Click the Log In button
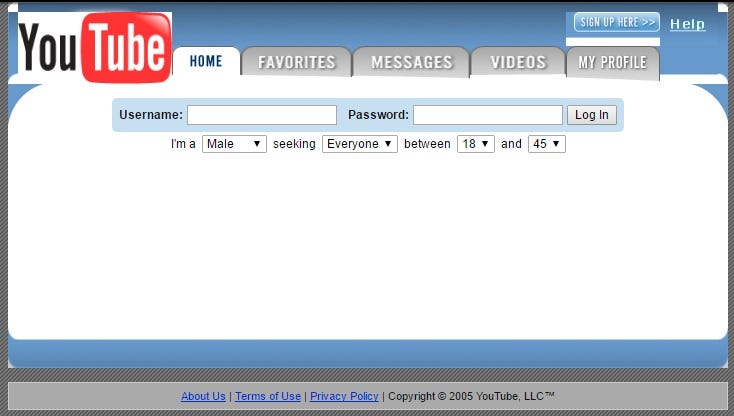734x416 pixels. 592,115
